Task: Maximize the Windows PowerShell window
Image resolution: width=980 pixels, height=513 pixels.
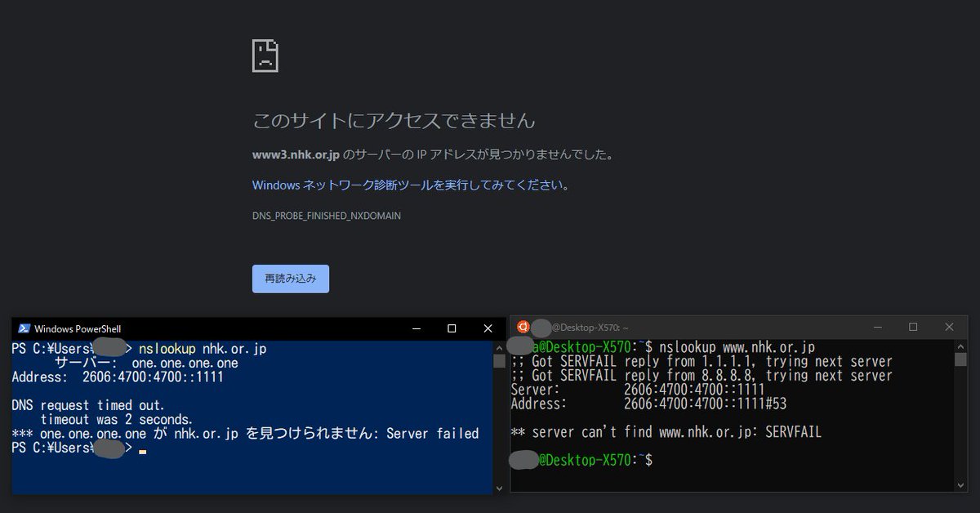Action: (x=452, y=328)
